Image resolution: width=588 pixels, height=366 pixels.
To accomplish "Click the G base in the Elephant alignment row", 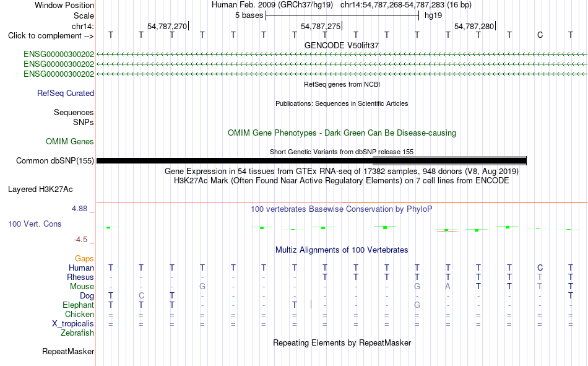I will (x=417, y=305).
